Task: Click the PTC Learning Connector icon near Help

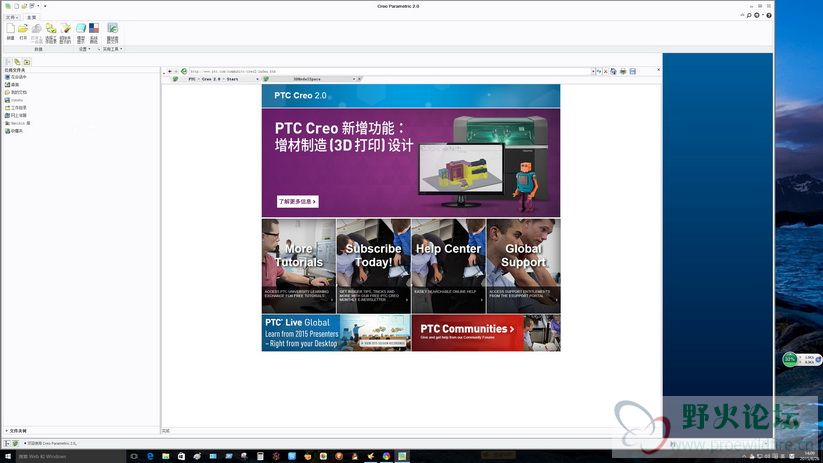Action: point(756,15)
